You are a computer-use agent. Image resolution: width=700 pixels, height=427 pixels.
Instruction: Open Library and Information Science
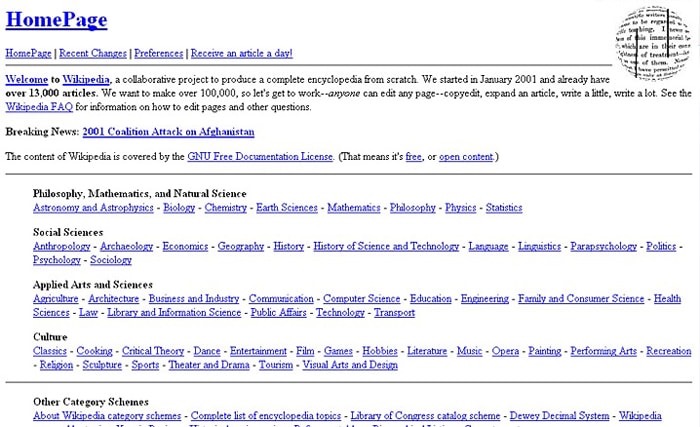[174, 313]
